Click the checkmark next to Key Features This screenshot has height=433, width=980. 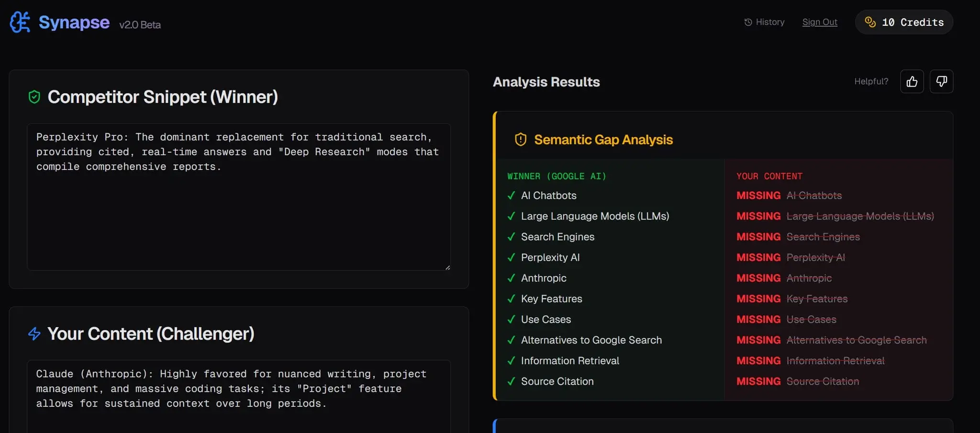[512, 299]
